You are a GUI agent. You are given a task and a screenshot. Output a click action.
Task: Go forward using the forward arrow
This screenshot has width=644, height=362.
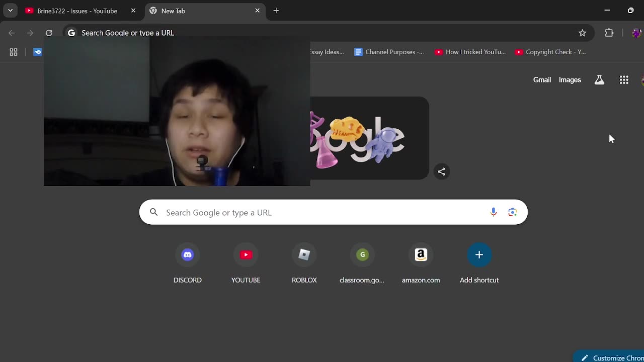pyautogui.click(x=30, y=33)
